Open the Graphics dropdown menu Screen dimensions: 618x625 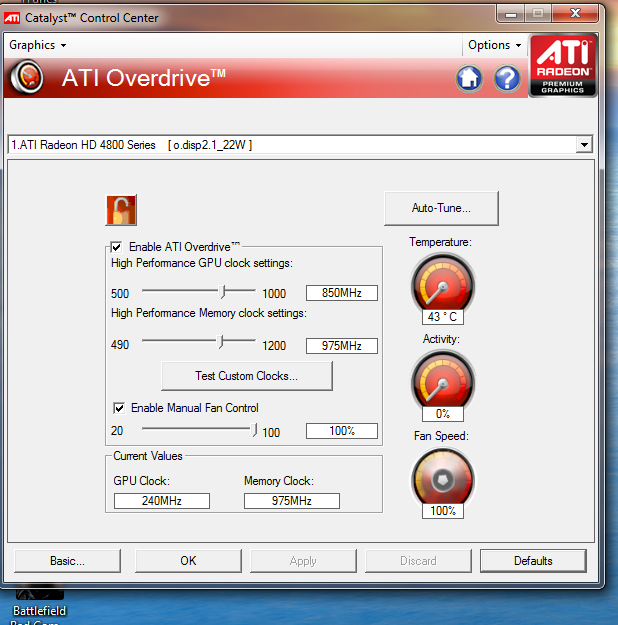(37, 45)
